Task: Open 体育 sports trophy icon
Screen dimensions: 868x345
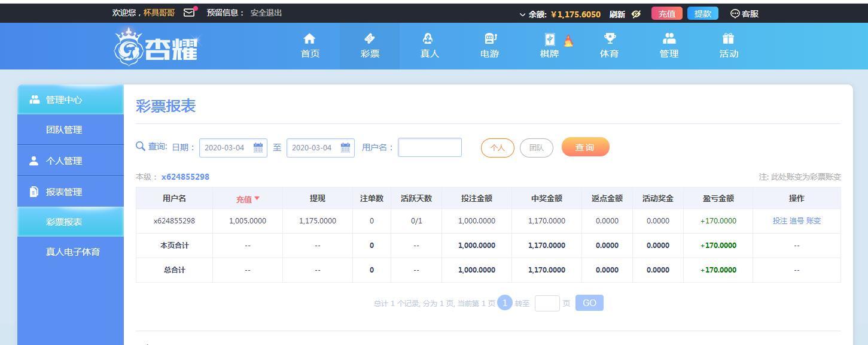Action: pyautogui.click(x=609, y=39)
